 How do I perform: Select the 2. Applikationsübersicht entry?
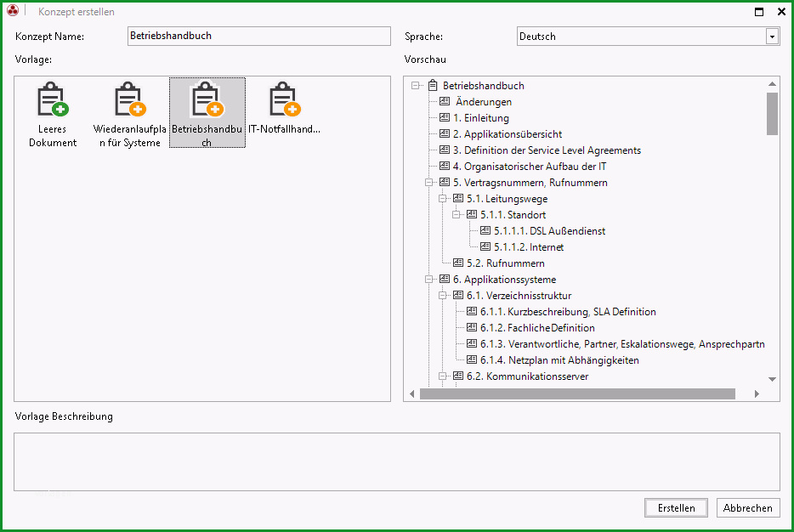[x=508, y=134]
